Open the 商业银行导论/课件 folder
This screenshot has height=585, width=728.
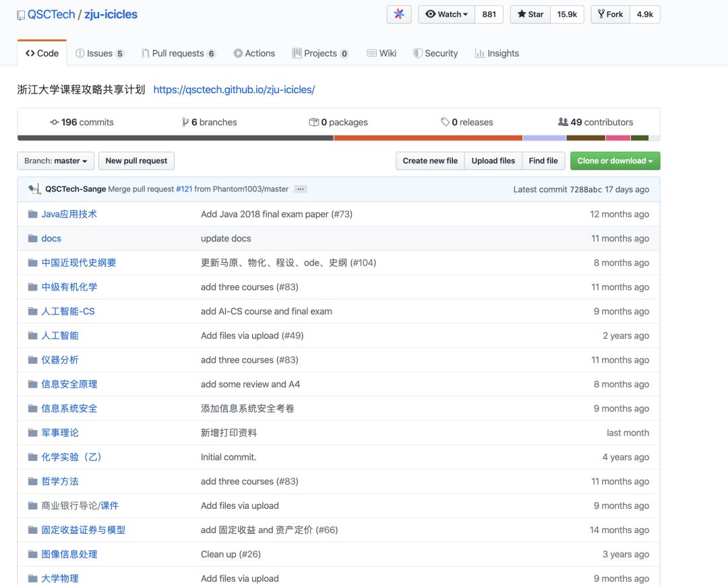point(80,505)
